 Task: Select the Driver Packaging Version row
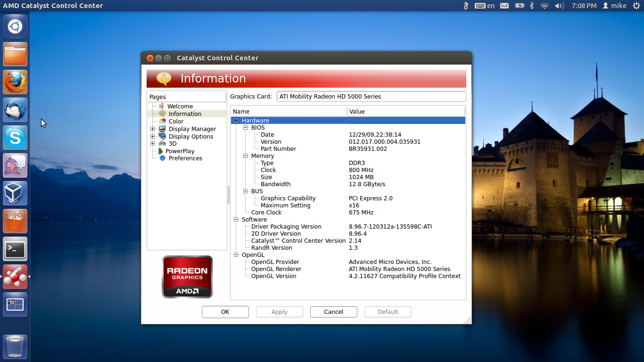(348, 227)
